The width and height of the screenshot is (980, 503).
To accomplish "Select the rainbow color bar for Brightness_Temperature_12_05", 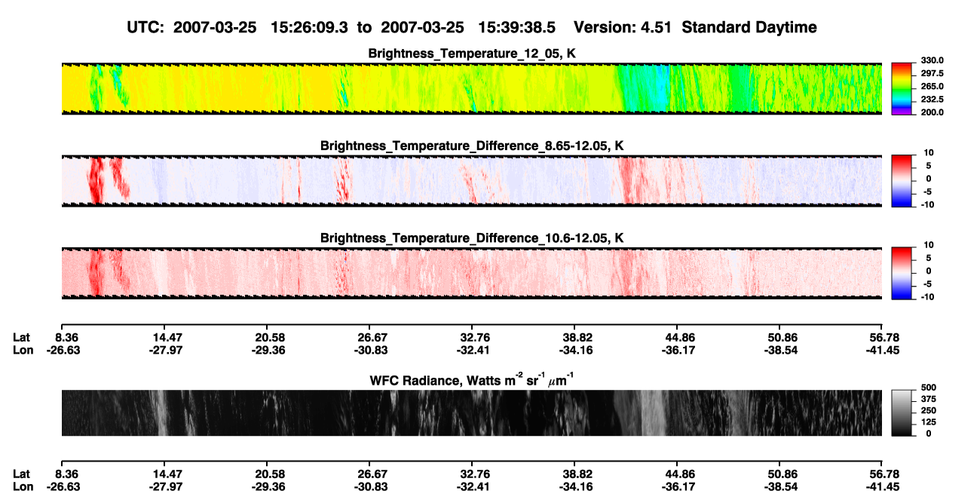I will pos(902,88).
